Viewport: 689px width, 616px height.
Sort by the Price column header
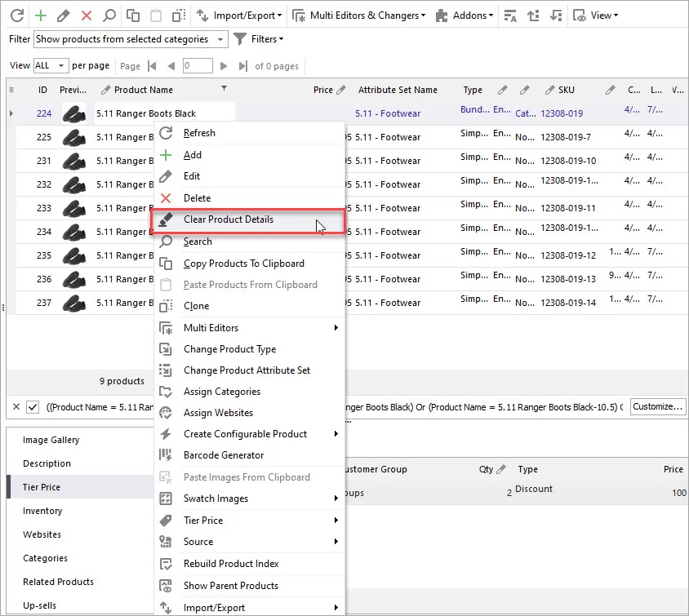[323, 90]
